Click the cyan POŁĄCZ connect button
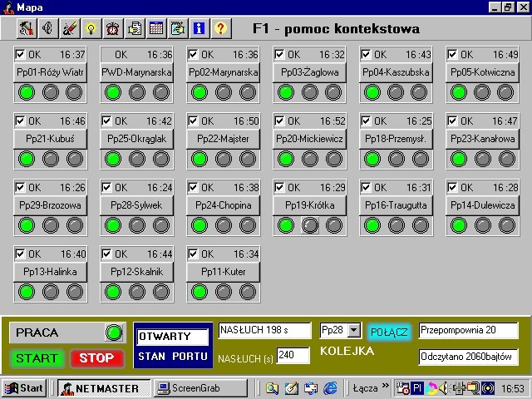 (x=389, y=332)
